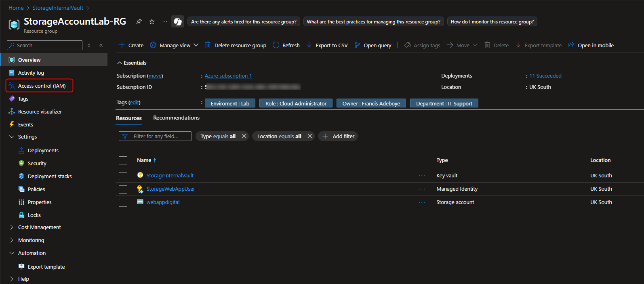Screen dimensions: 644x284
Task: Open Tags in the sidebar
Action: click(23, 99)
